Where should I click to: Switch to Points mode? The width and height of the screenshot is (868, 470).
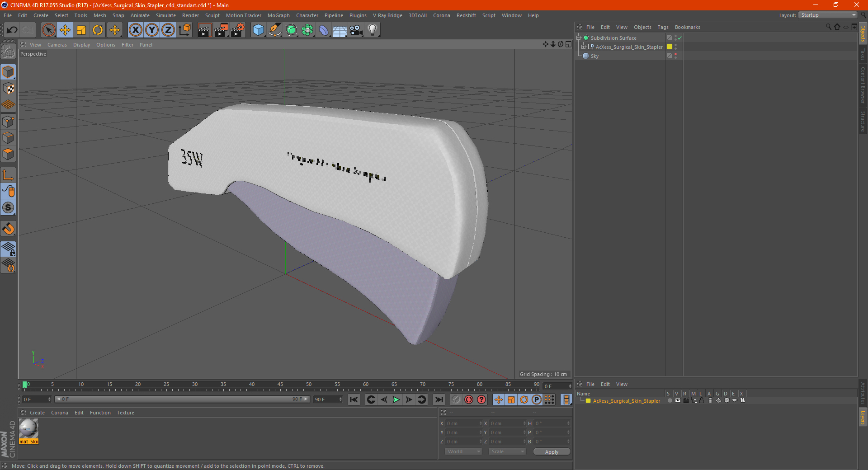8,122
